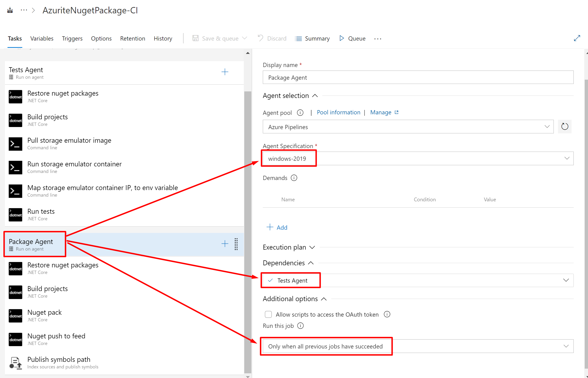Select Run storage emulator container task
The height and width of the screenshot is (378, 588).
pos(124,167)
